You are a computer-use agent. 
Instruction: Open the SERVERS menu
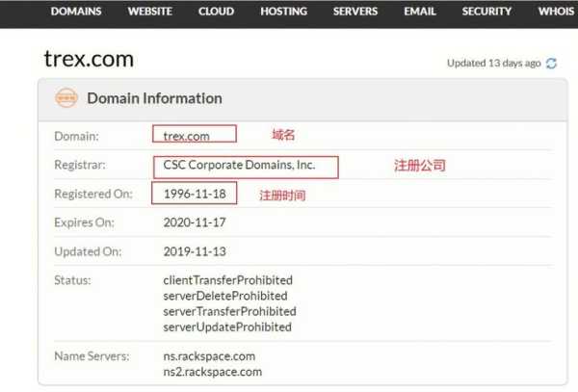(355, 12)
